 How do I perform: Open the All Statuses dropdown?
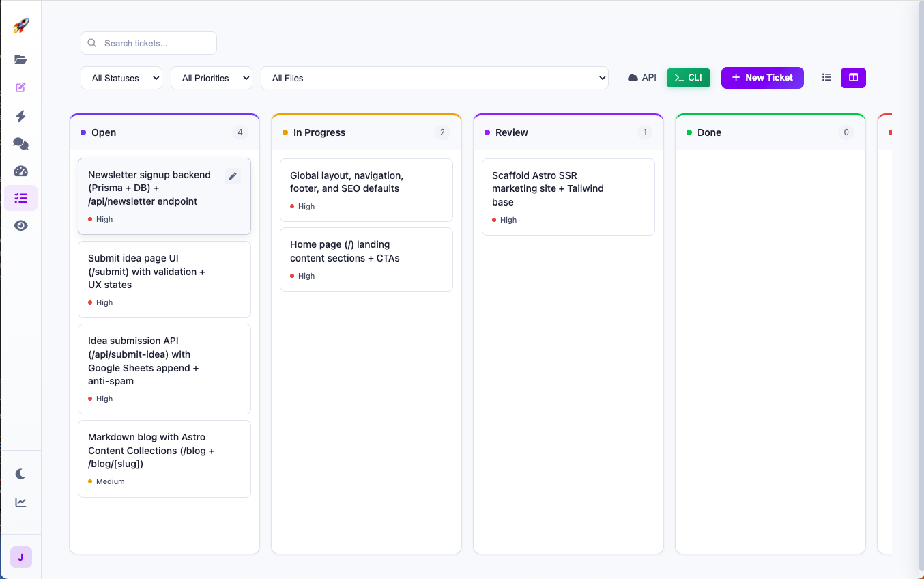pos(121,78)
